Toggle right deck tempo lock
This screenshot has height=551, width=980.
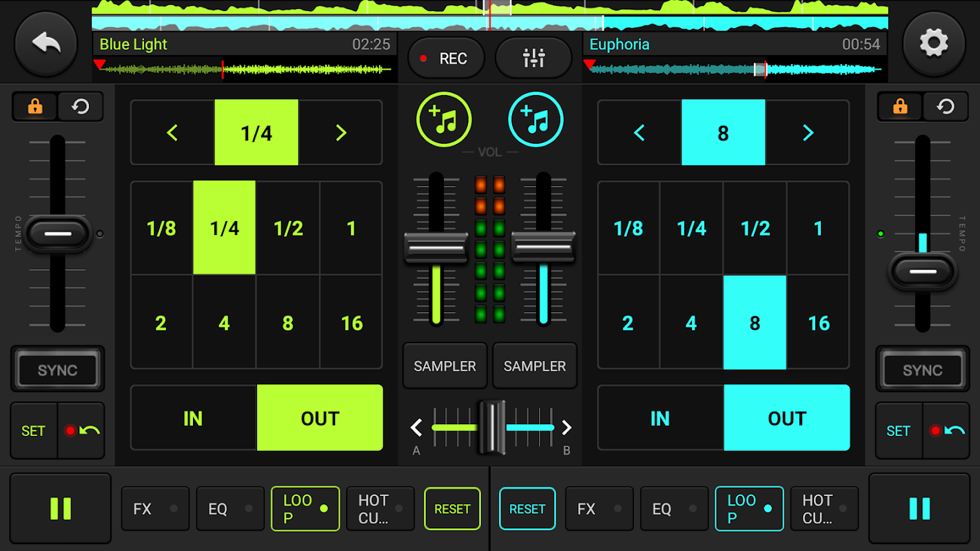(x=899, y=107)
